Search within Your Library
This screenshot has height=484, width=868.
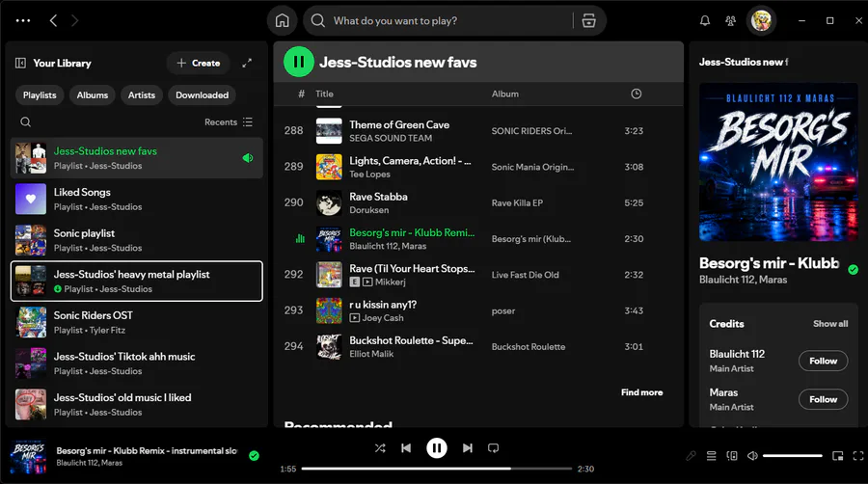[x=25, y=121]
